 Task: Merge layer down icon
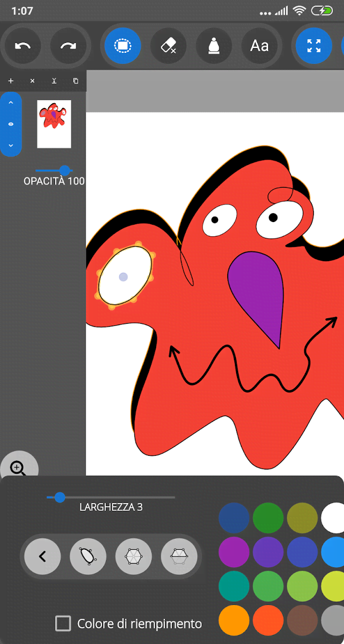[54, 81]
